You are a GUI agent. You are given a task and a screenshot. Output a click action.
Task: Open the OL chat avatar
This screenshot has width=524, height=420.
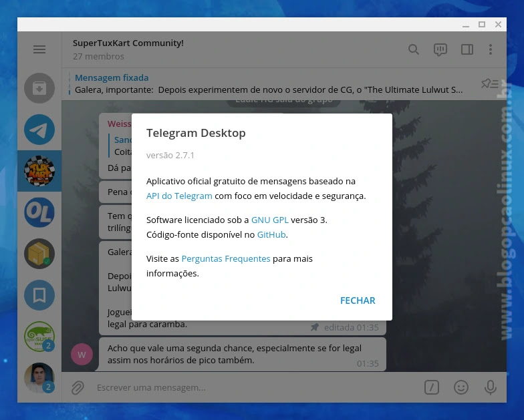pos(39,212)
